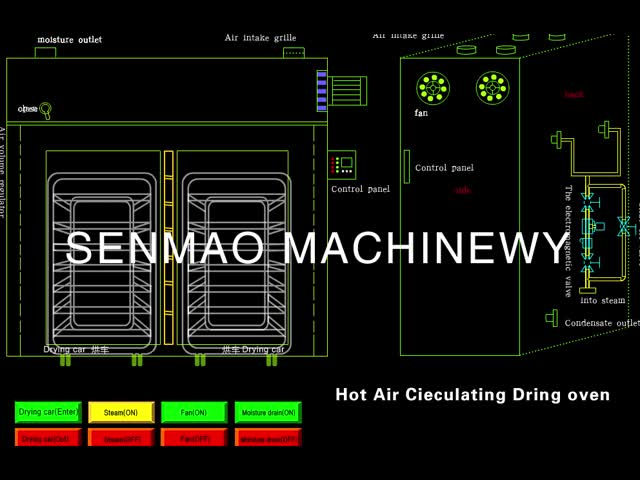Click the red Moisture drain(OFF) button
640x480 pixels.
coord(268,438)
